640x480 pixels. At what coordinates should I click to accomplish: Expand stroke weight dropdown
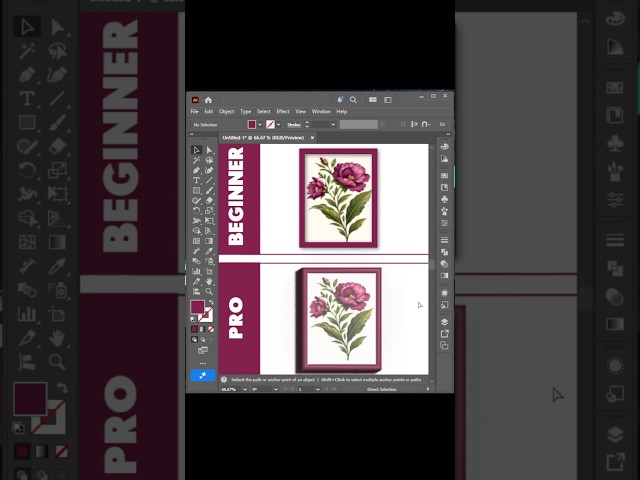(x=333, y=124)
